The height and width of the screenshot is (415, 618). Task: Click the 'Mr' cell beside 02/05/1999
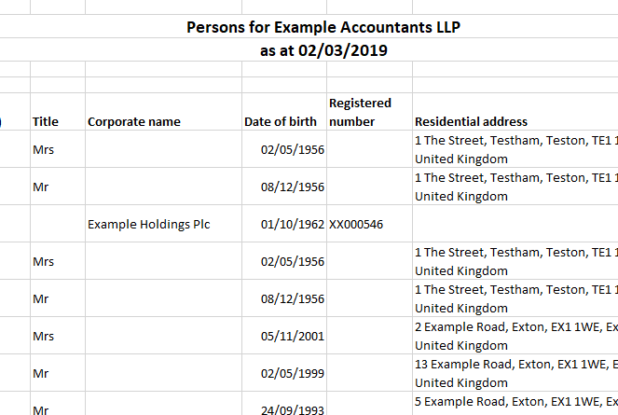(41, 373)
